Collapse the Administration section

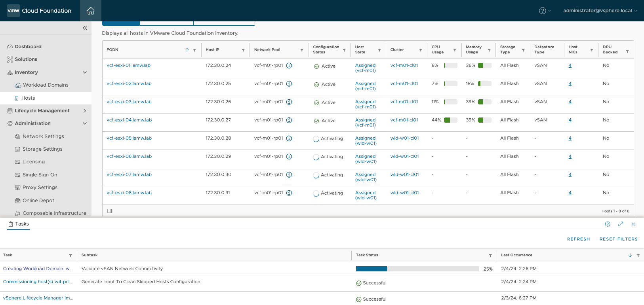85,123
